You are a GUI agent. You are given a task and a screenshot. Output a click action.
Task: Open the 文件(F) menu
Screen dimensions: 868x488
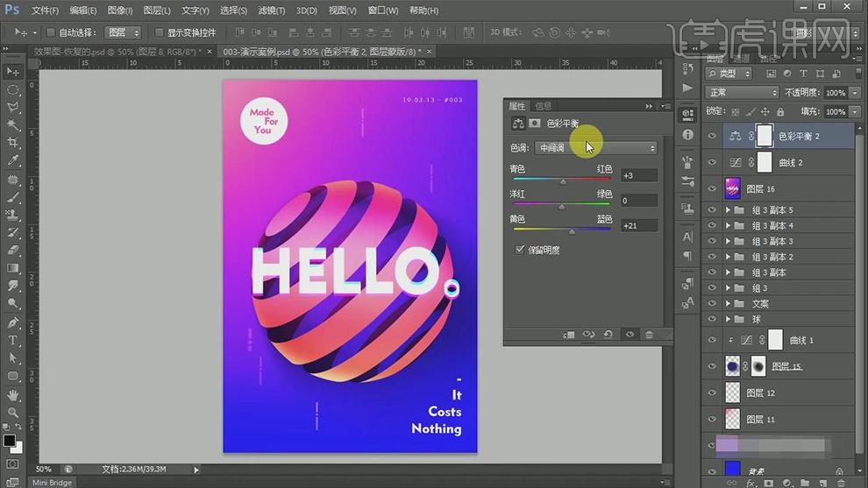pos(45,11)
